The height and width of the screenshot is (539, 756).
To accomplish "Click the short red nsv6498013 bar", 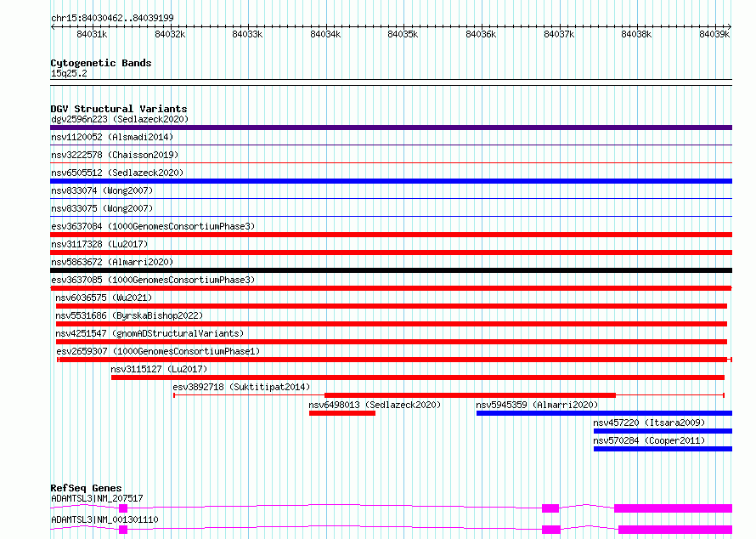I will 342,413.
